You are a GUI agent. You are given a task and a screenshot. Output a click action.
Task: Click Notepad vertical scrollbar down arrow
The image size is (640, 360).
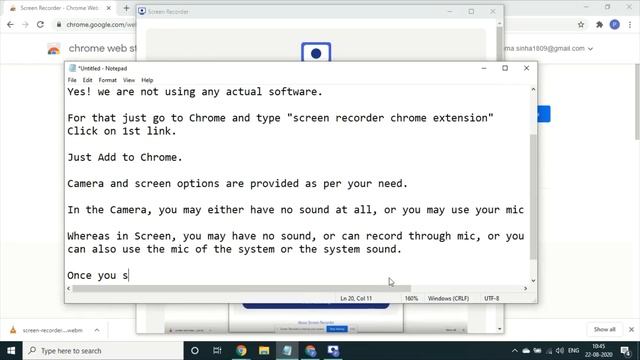click(533, 281)
